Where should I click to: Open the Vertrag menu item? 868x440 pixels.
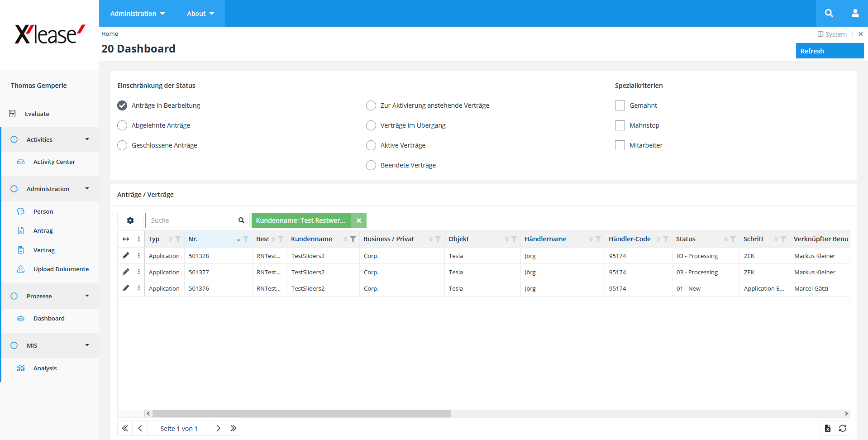pos(44,250)
